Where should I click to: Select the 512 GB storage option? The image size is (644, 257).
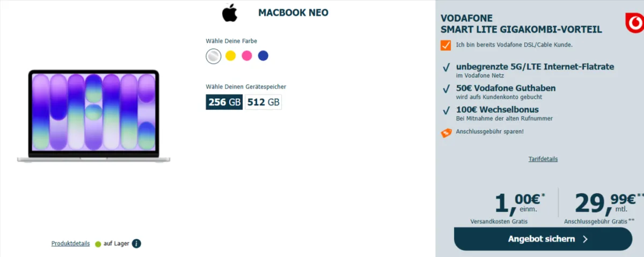pyautogui.click(x=264, y=102)
